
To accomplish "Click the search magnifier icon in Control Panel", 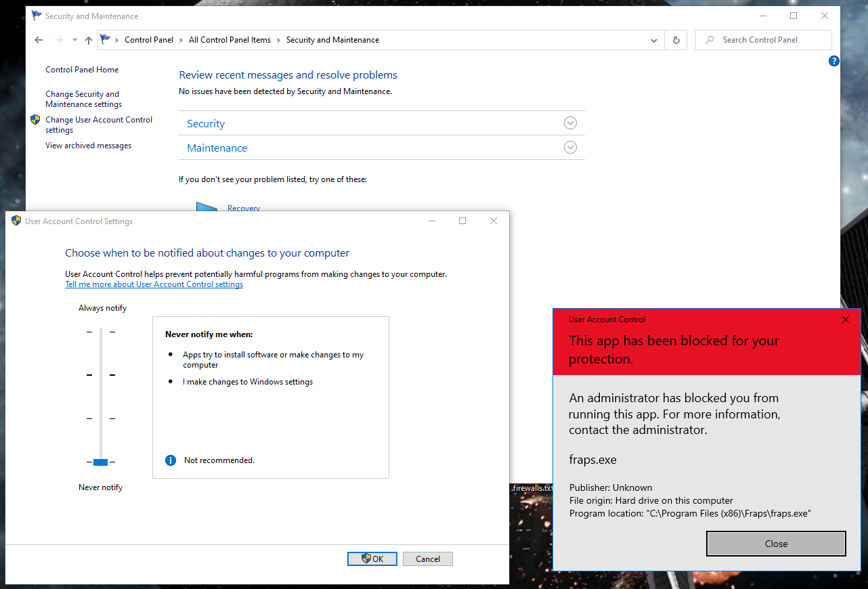I will (x=710, y=40).
